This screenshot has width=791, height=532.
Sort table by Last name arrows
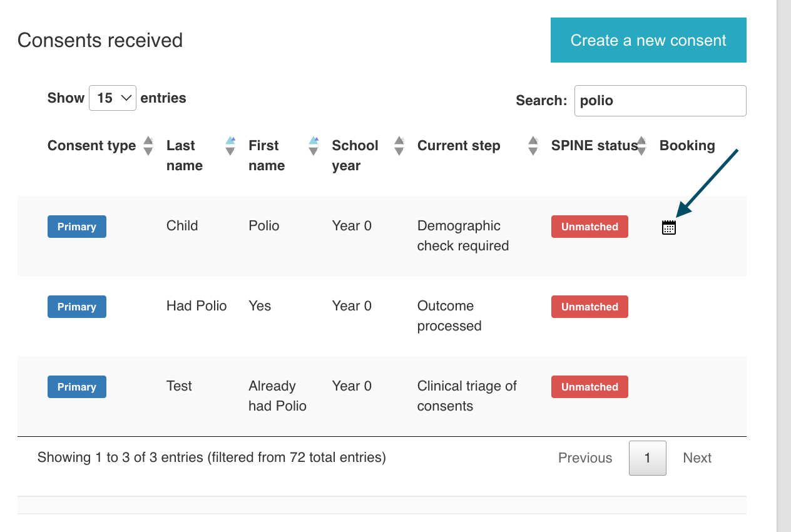click(230, 146)
